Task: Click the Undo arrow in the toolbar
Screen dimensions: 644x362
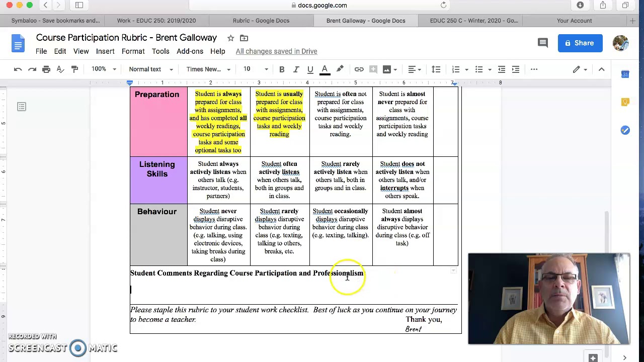Action: pyautogui.click(x=18, y=69)
